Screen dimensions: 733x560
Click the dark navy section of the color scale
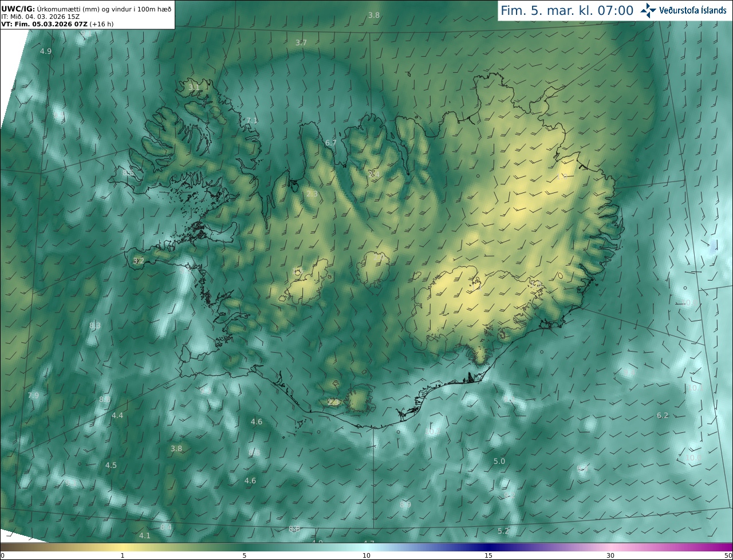pos(488,547)
